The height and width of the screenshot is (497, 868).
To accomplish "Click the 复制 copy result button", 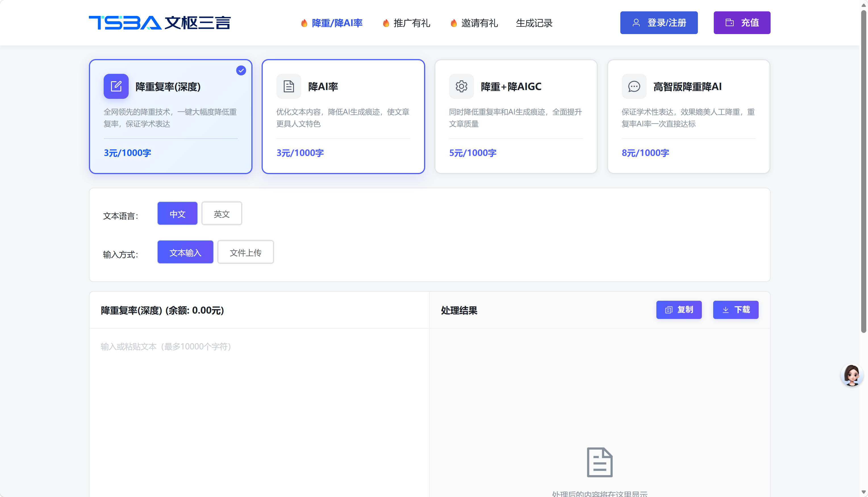I will [x=679, y=310].
